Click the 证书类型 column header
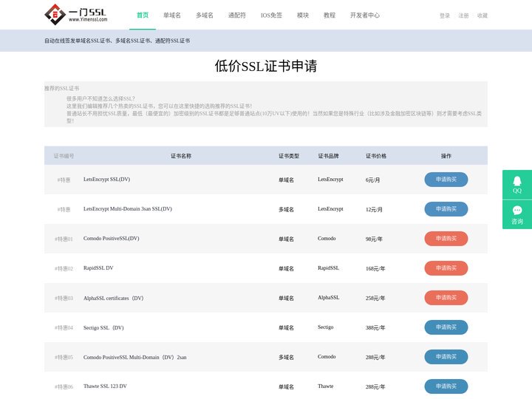The image size is (532, 399). click(289, 156)
